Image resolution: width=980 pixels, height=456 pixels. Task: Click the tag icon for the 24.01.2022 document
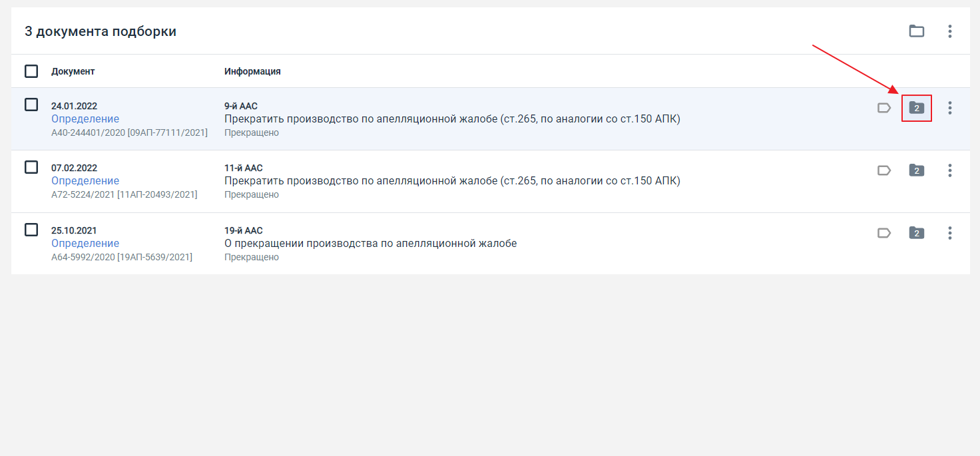click(884, 108)
